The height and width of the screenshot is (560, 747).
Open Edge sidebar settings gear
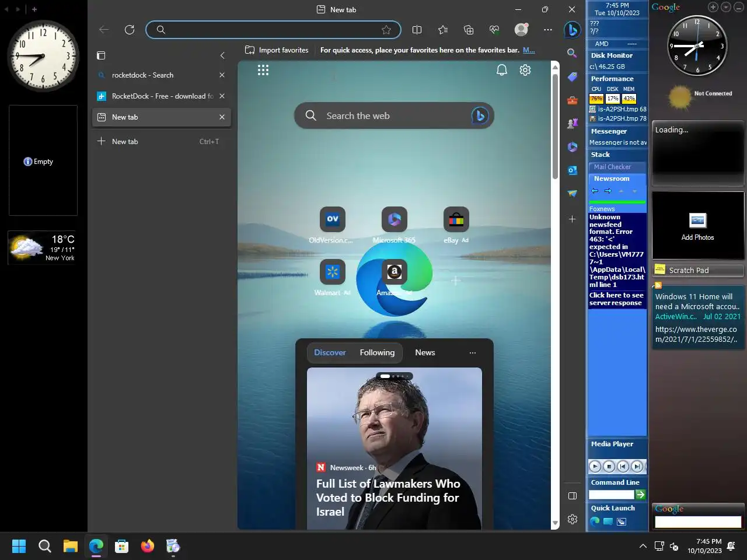(x=572, y=519)
